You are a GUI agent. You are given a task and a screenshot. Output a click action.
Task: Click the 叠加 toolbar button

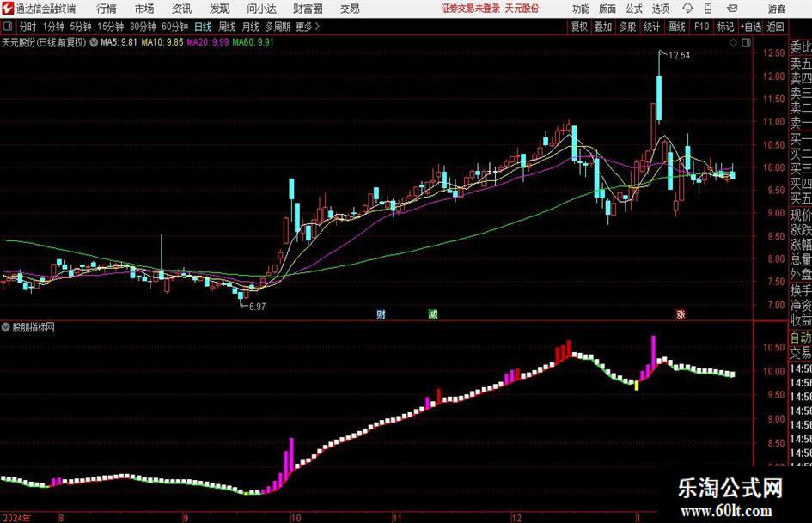click(x=603, y=27)
